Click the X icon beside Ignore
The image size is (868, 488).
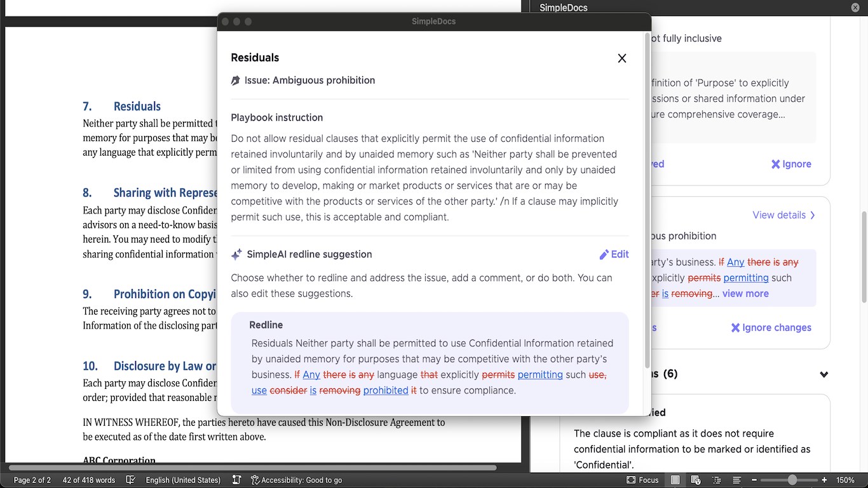coord(776,164)
